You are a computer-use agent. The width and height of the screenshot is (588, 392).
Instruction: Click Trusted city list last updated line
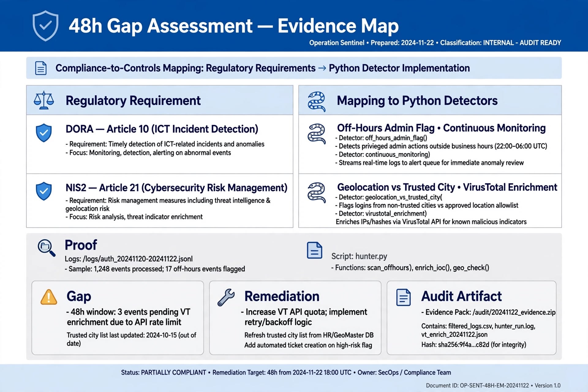pos(131,339)
